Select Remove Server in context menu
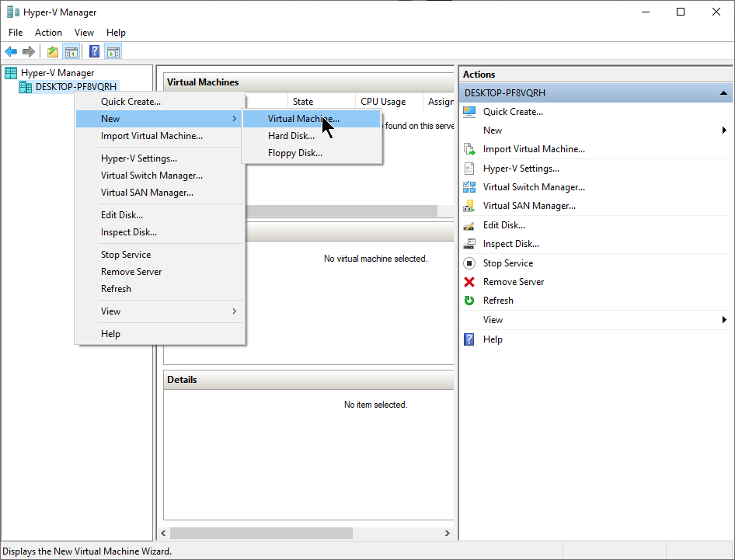Viewport: 735px width, 560px height. 160,272
